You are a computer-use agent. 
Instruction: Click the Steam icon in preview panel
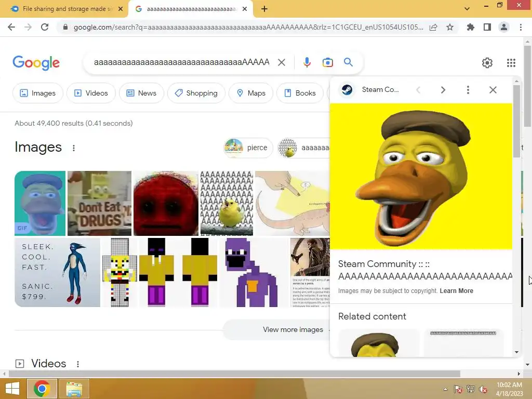click(x=347, y=89)
